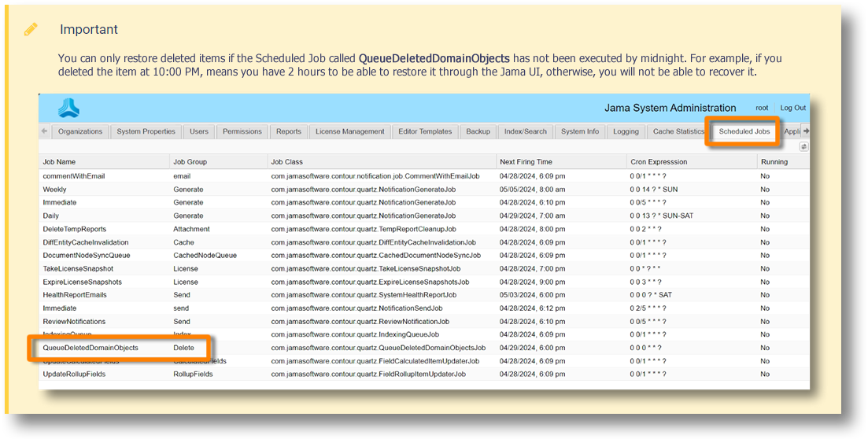Select the TakeLicenseSnapshot job
The width and height of the screenshot is (868, 439).
78,268
